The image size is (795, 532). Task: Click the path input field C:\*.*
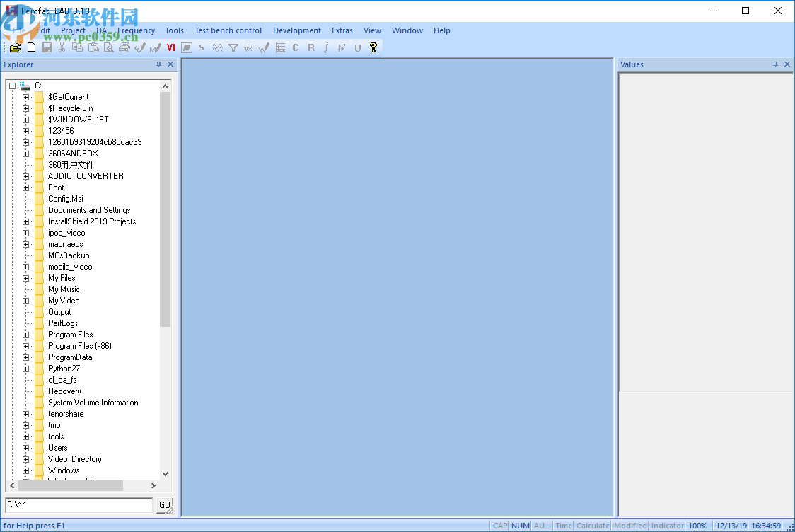coord(79,504)
